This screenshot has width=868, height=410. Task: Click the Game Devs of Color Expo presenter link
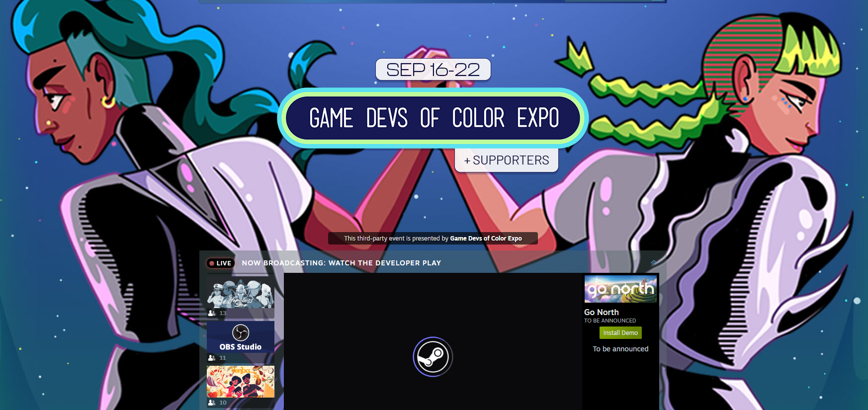[x=486, y=239]
